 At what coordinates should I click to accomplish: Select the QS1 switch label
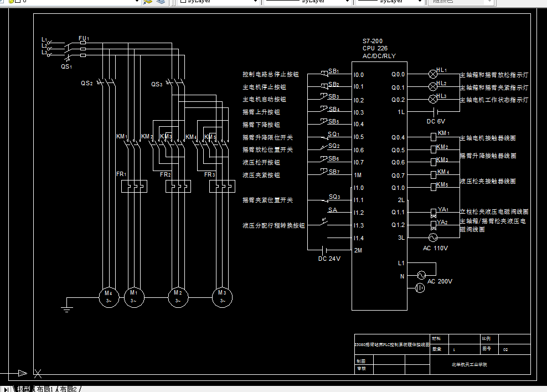point(66,66)
